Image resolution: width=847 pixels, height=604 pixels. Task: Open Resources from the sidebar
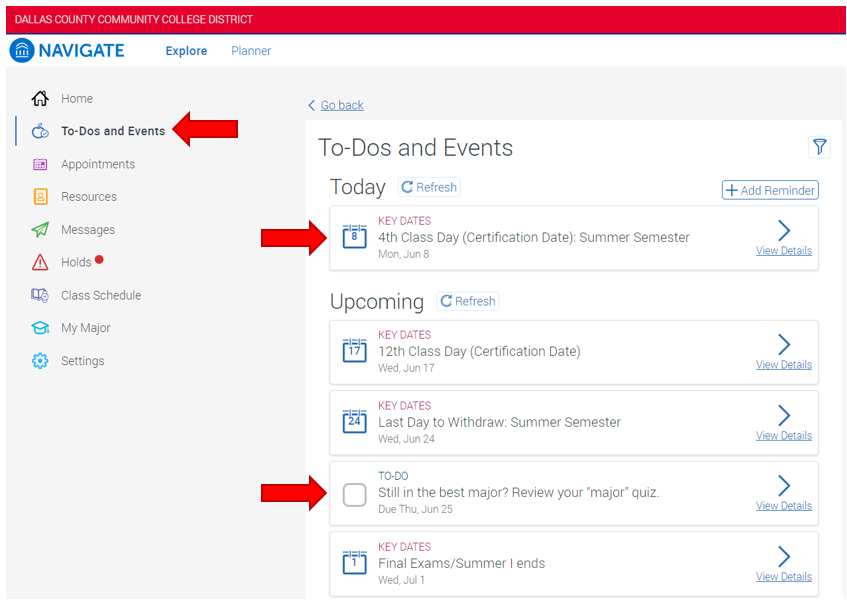pos(41,196)
